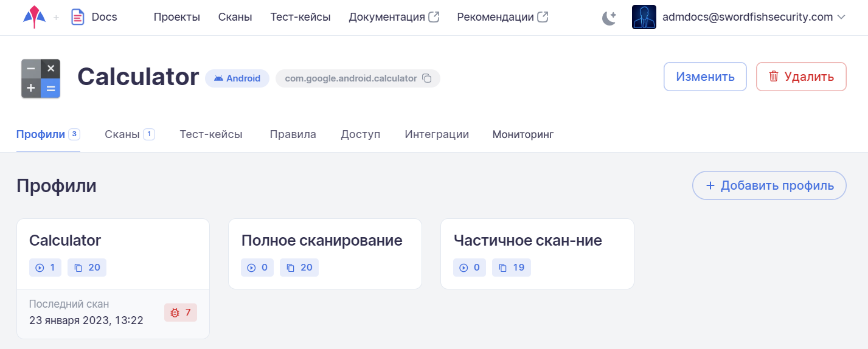Switch to the Мониторинг tab
The width and height of the screenshot is (868, 349).
click(x=523, y=134)
